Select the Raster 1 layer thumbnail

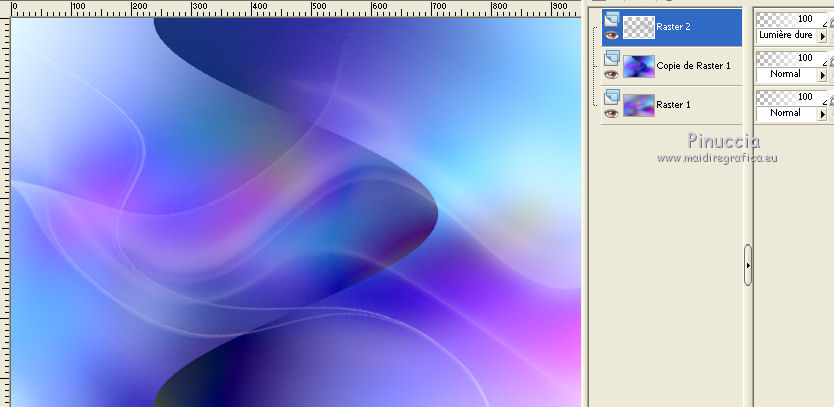click(638, 105)
